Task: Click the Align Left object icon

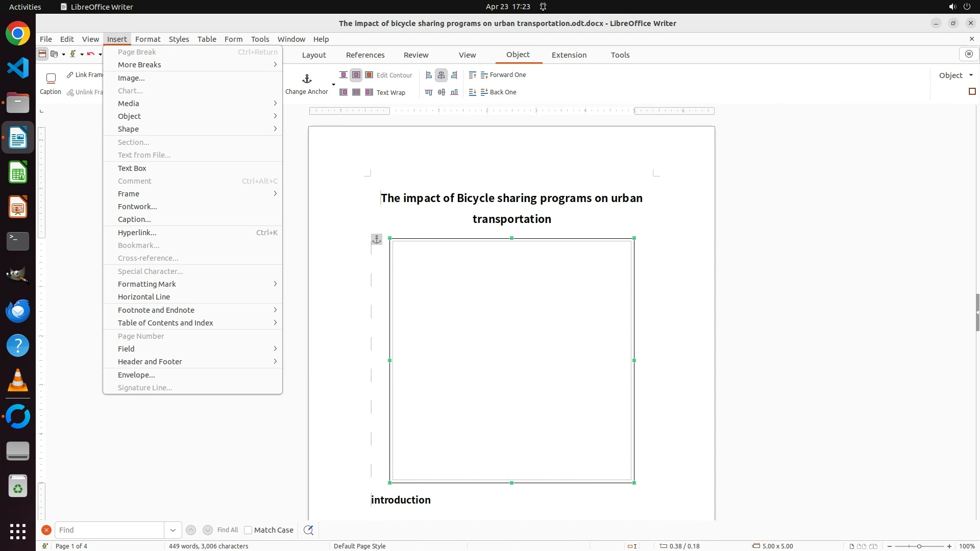Action: [429, 75]
